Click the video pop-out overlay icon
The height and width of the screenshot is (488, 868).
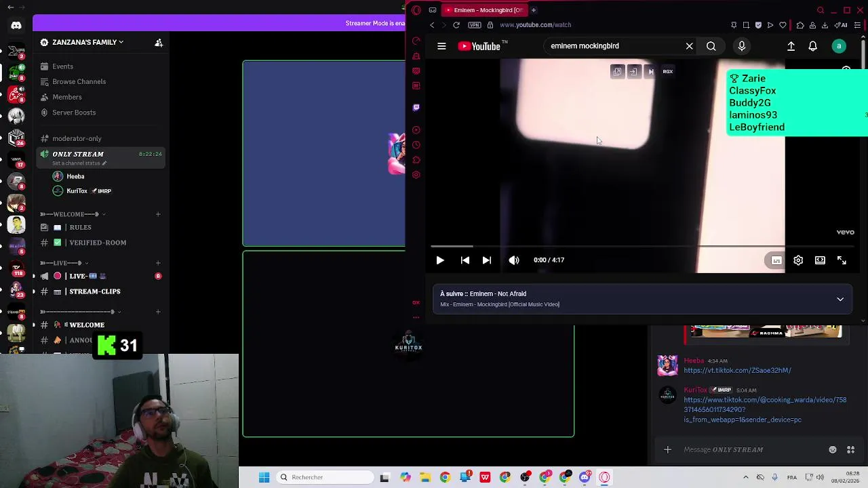(x=617, y=71)
